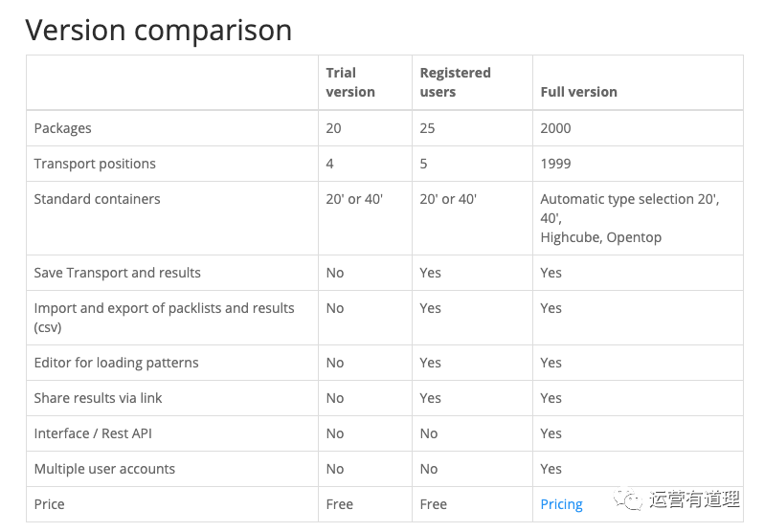This screenshot has width=764, height=532.
Task: Click 'Multiple user accounts' row label
Action: click(x=104, y=469)
